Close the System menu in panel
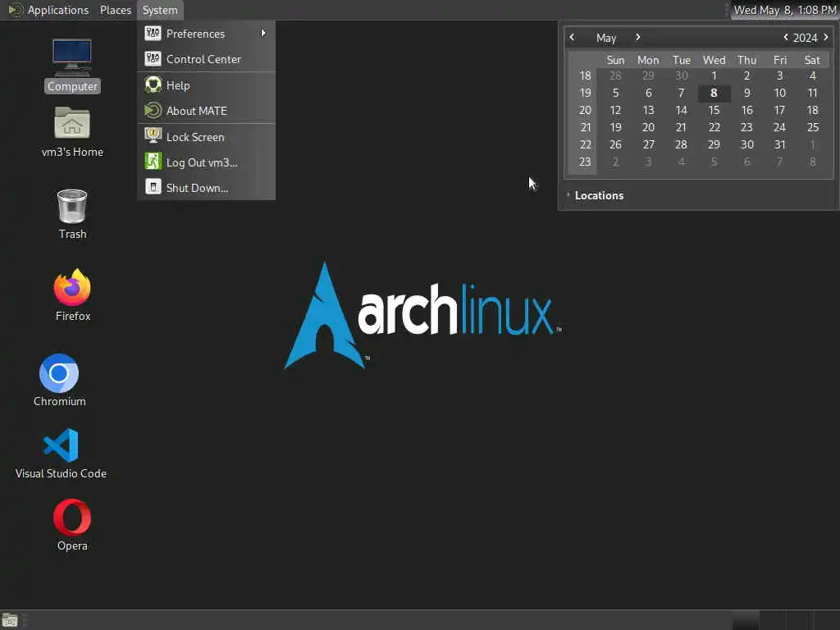The height and width of the screenshot is (630, 840). tap(160, 10)
